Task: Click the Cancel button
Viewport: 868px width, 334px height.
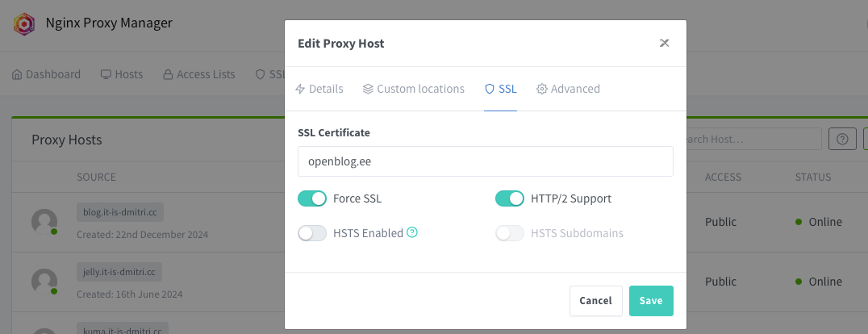Action: [x=595, y=301]
